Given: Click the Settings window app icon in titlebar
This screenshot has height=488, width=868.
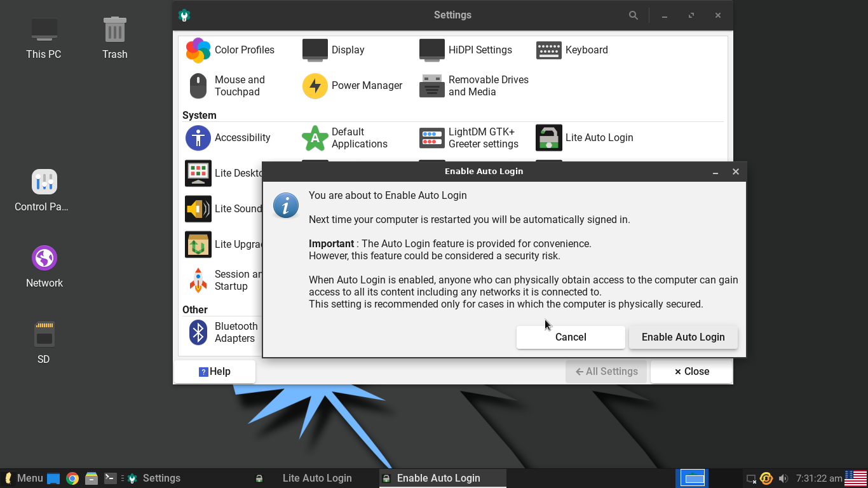Looking at the screenshot, I should pyautogui.click(x=184, y=15).
